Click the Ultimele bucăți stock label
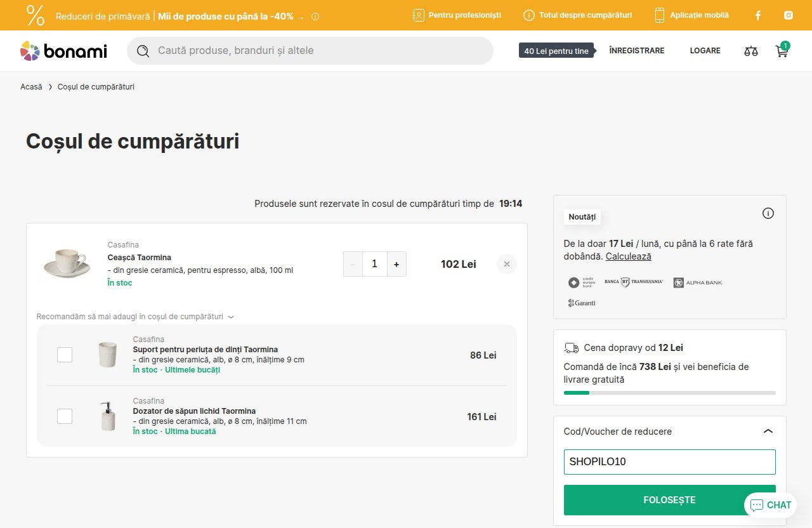The height and width of the screenshot is (528, 812). pyautogui.click(x=192, y=370)
